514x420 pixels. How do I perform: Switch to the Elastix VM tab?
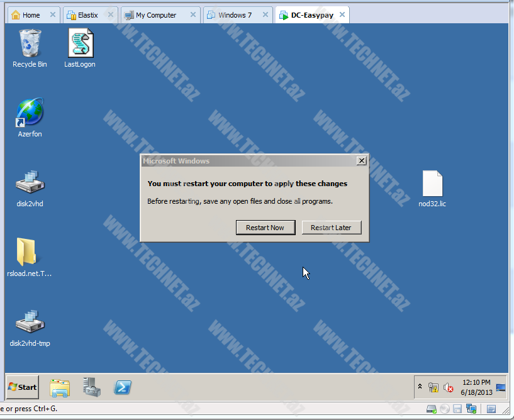click(x=87, y=15)
